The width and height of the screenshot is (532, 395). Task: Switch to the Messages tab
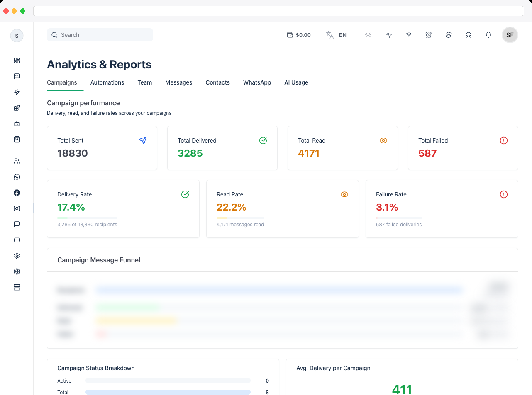pyautogui.click(x=178, y=82)
